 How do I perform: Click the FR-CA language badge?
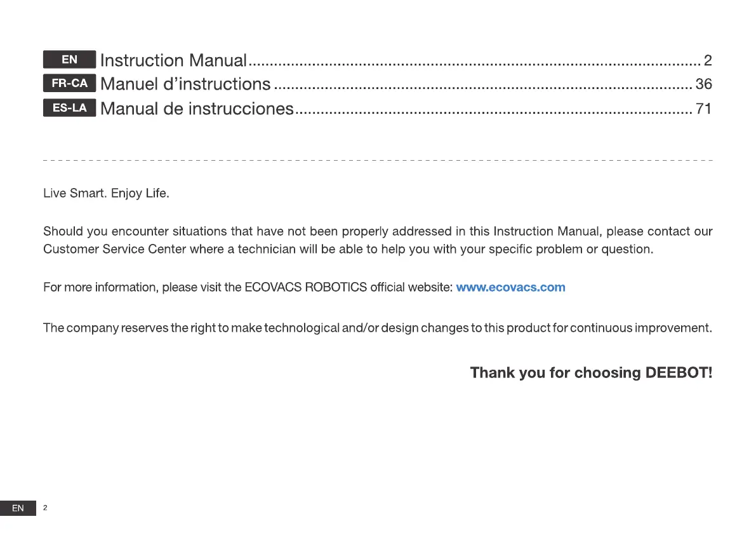coord(69,84)
